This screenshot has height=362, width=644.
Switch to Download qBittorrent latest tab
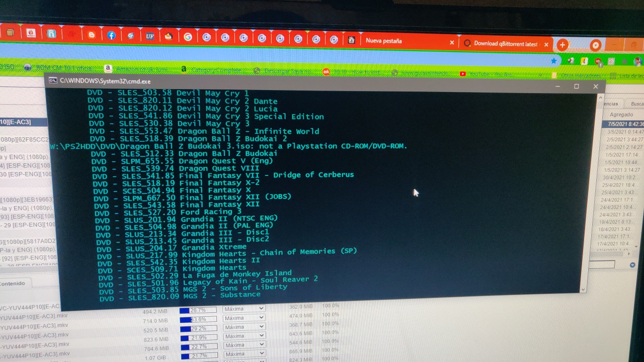[505, 44]
